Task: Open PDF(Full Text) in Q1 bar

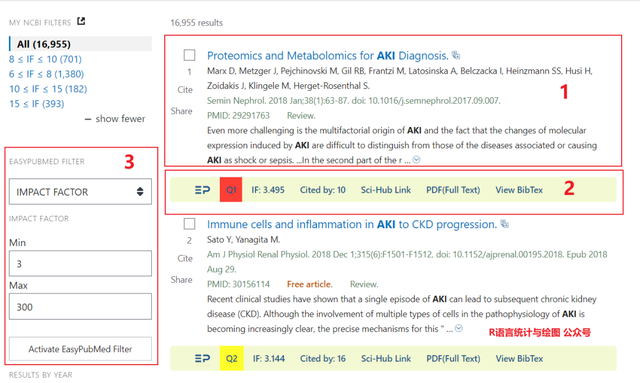Action: coord(453,190)
